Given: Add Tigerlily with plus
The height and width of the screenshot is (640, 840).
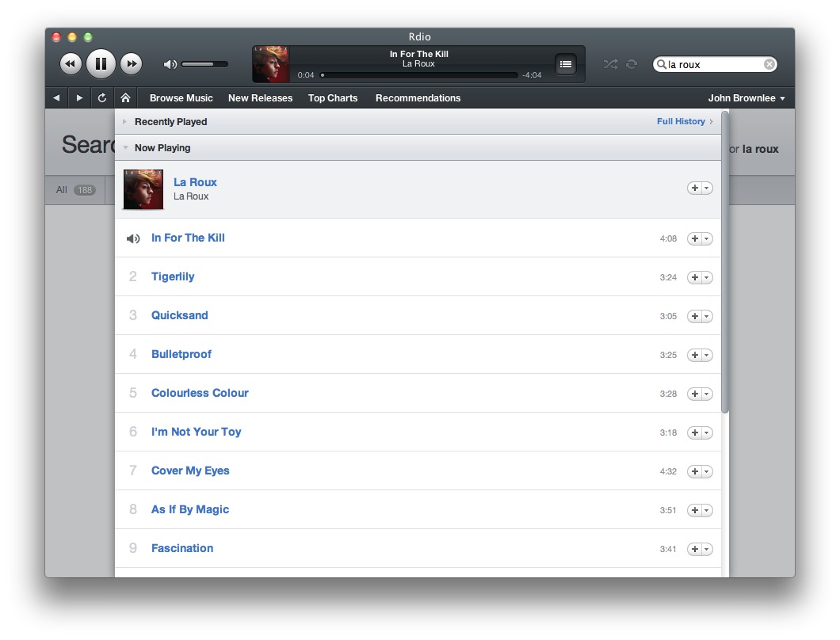Looking at the screenshot, I should tap(694, 277).
